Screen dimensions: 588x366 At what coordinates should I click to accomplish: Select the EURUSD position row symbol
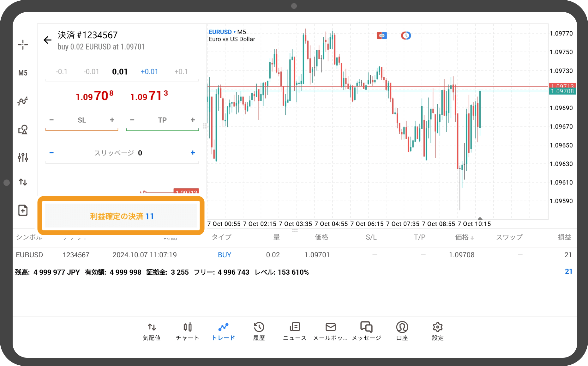pyautogui.click(x=29, y=255)
